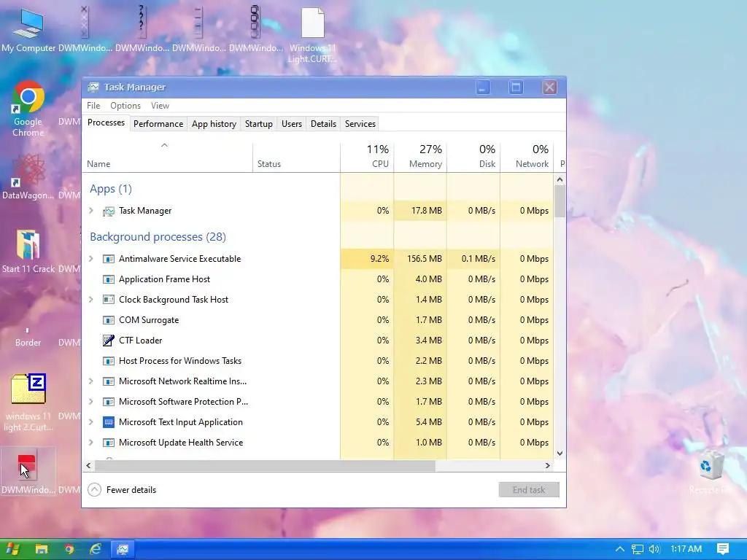Click the Task Manager title bar icon
The width and height of the screenshot is (747, 560).
click(93, 87)
